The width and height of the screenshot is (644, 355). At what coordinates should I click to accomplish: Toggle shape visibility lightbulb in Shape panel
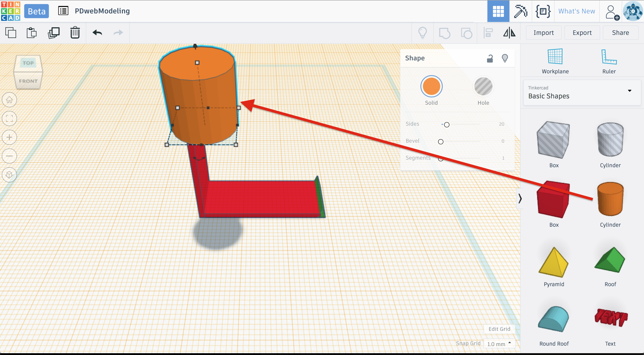coord(505,58)
